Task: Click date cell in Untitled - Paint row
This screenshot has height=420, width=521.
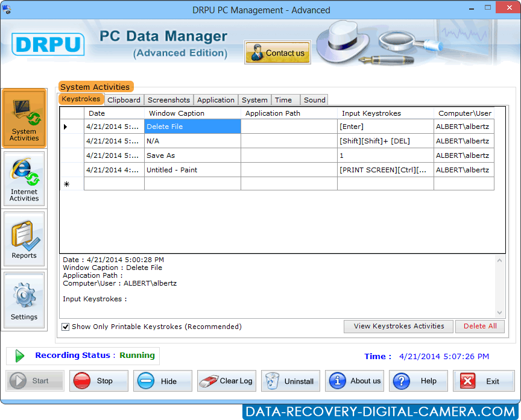Action: click(114, 170)
